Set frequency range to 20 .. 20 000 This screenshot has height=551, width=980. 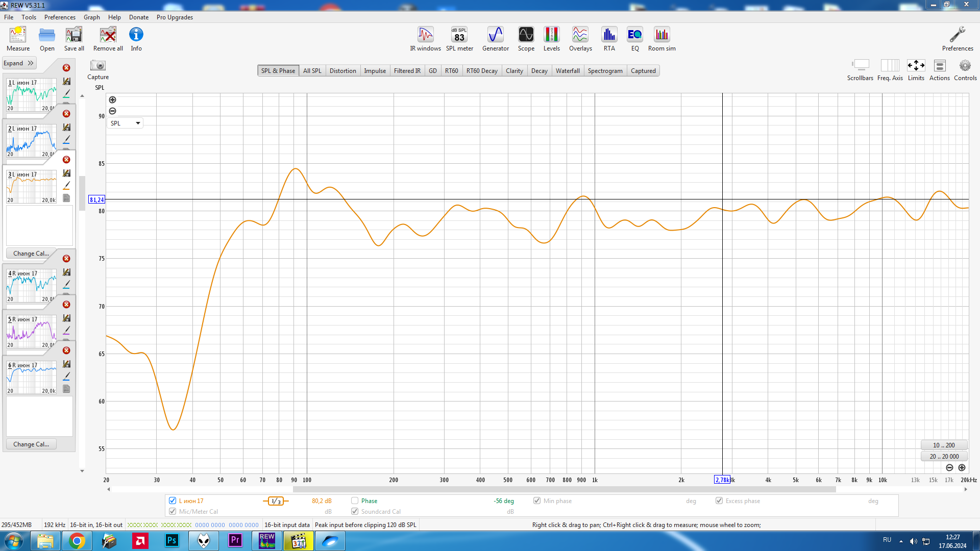click(x=944, y=456)
